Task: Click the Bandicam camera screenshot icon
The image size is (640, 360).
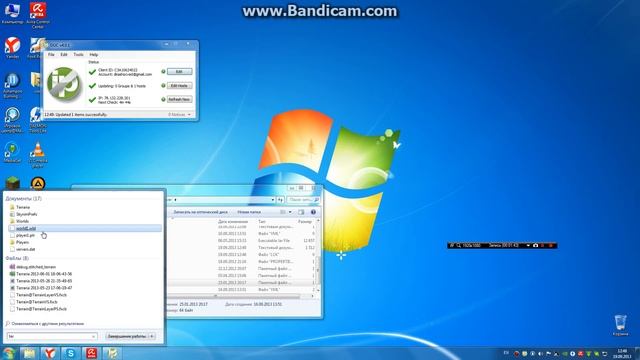Action: tap(536, 245)
